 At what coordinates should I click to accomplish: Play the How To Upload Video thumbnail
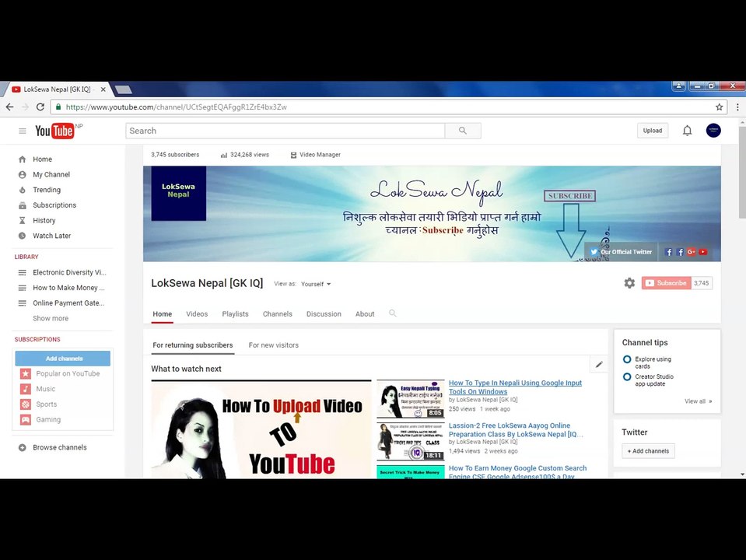(261, 430)
